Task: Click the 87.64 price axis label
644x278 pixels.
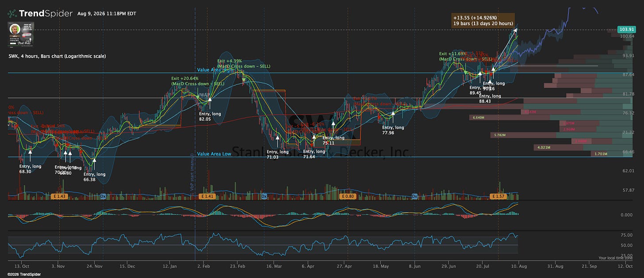Action: [628, 75]
